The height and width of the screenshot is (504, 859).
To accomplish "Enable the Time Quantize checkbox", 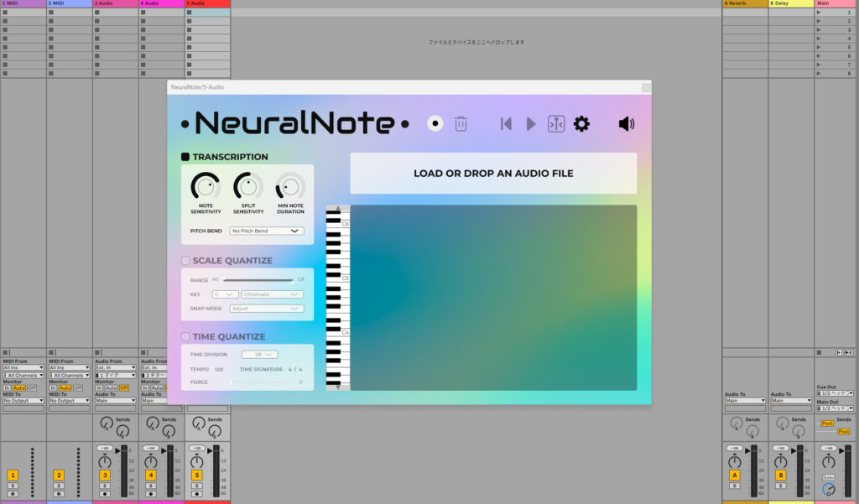I will click(x=185, y=337).
